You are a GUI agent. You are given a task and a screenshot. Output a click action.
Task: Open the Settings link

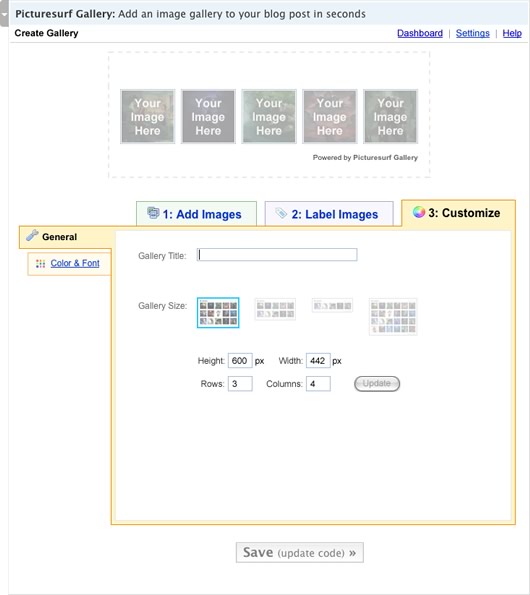473,33
